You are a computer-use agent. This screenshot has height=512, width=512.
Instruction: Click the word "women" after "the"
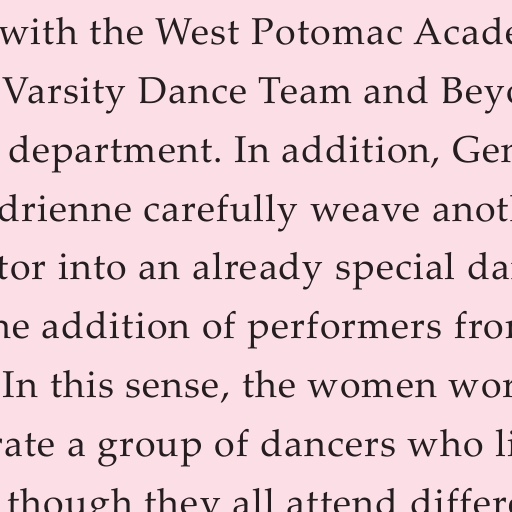coord(373,386)
